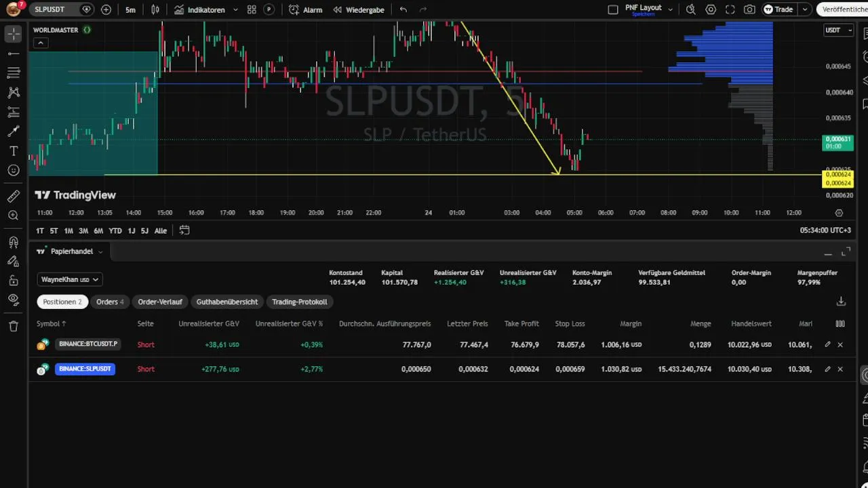The image size is (868, 488).
Task: Enter fullscreen mode
Action: pos(730,9)
